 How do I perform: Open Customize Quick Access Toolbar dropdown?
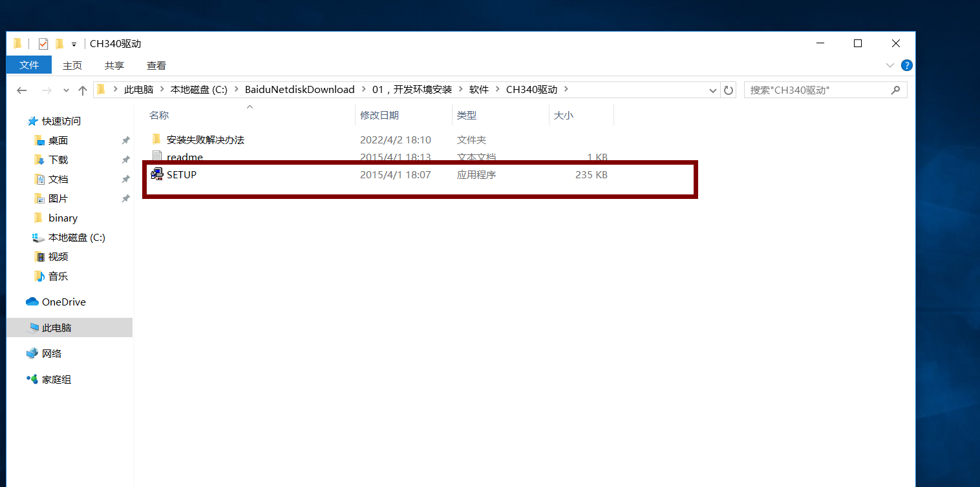(x=74, y=45)
